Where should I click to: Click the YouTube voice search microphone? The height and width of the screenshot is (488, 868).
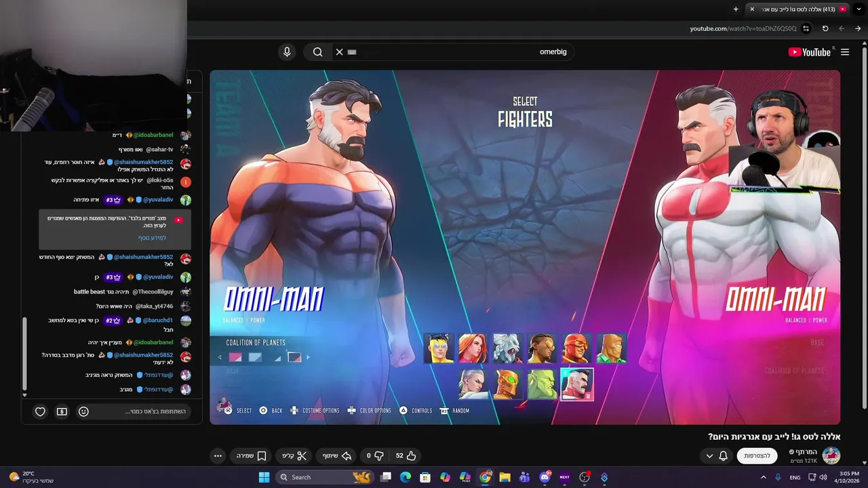(287, 52)
